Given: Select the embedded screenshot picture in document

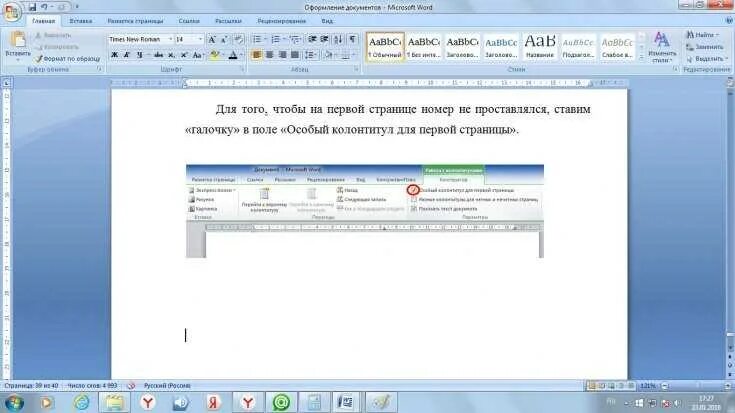Looking at the screenshot, I should point(365,211).
